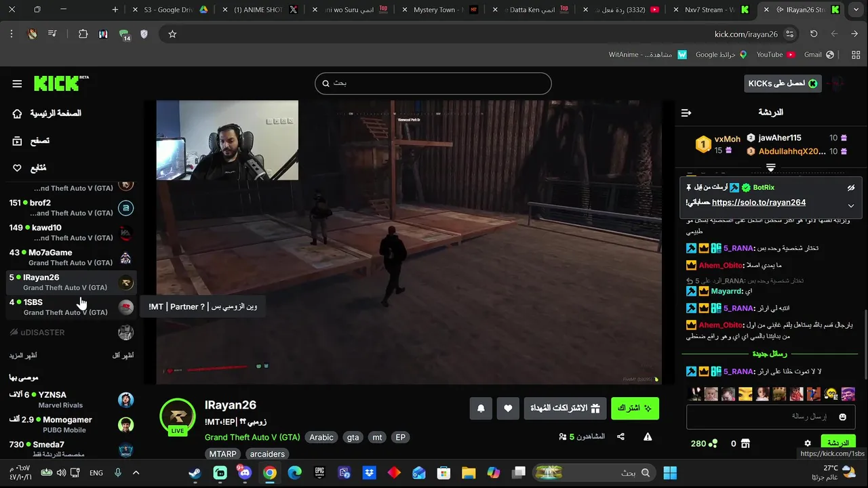Reload the page
This screenshot has width=868, height=488.
pyautogui.click(x=814, y=34)
